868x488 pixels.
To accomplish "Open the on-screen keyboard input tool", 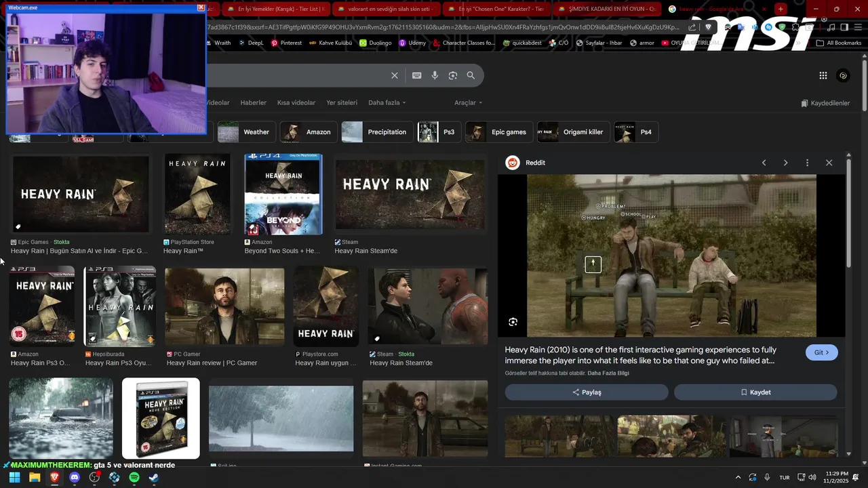I will 416,75.
